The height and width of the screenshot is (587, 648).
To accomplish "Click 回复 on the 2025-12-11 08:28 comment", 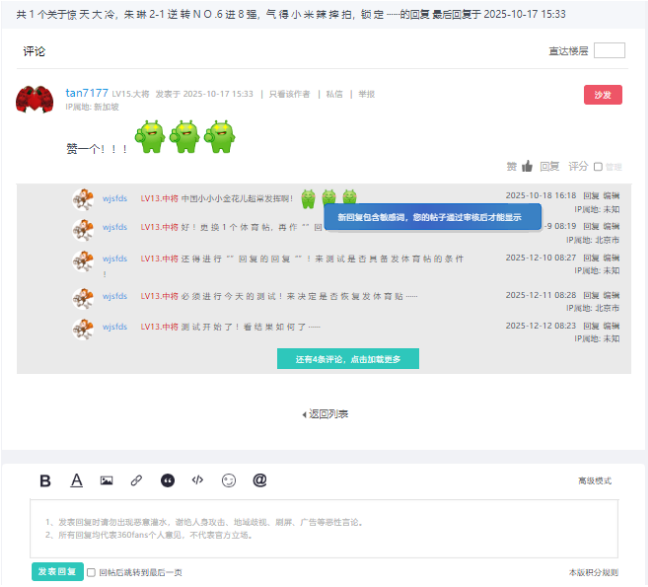I will tap(591, 295).
